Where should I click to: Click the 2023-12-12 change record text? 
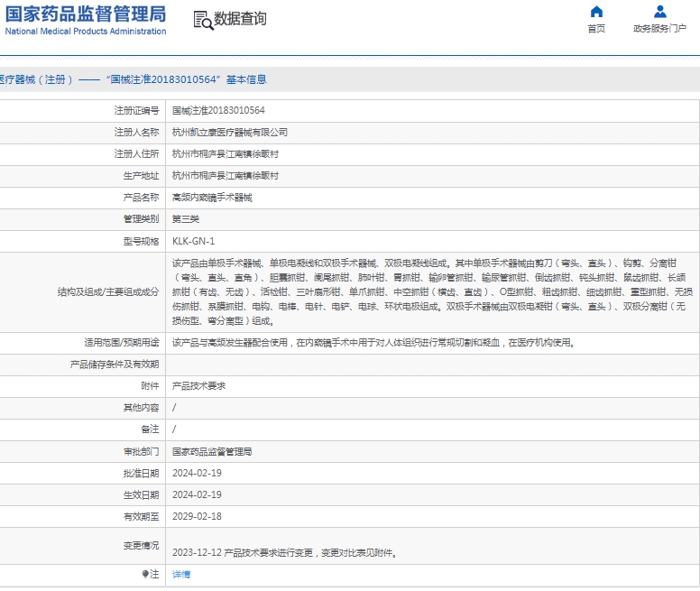pos(284,552)
